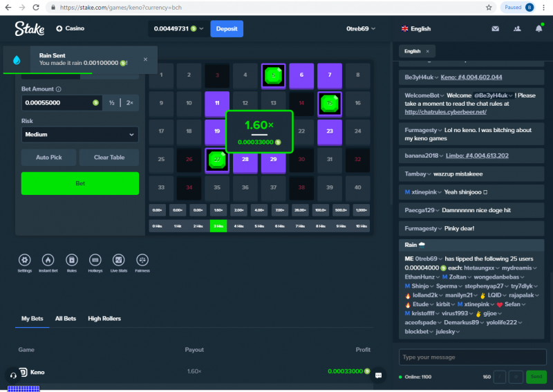553x392 pixels.
Task: Click the Bet Amount input field
Action: point(62,103)
